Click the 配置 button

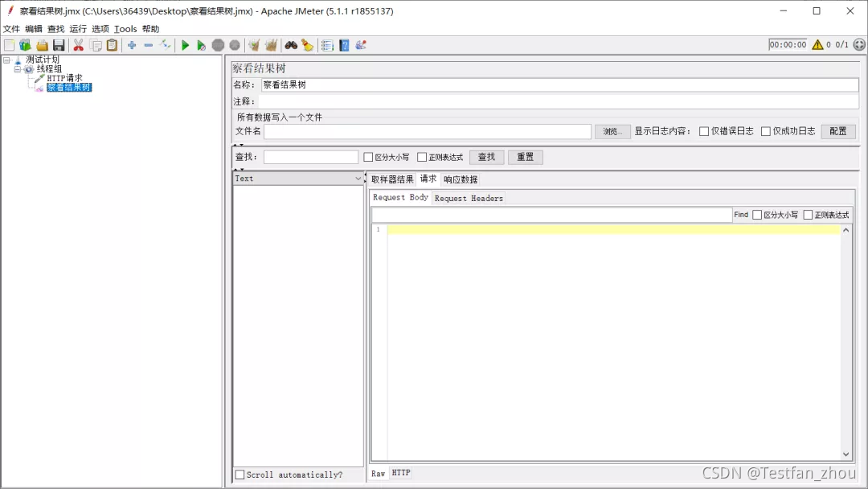838,131
